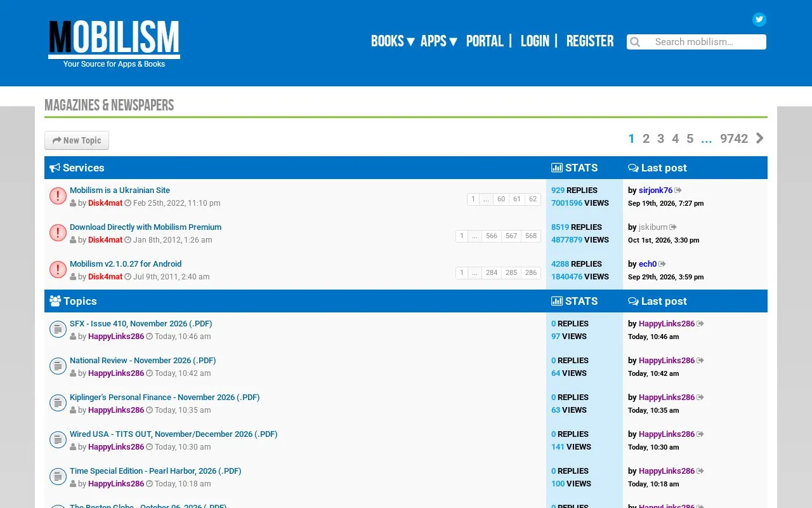
Task: Open page 62 of Ukrainian Site topic
Action: (533, 199)
